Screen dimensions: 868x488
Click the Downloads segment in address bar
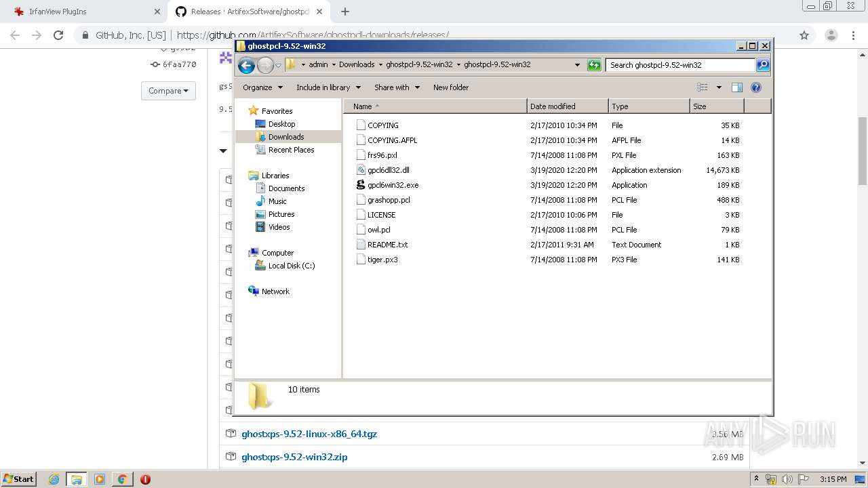click(x=357, y=65)
